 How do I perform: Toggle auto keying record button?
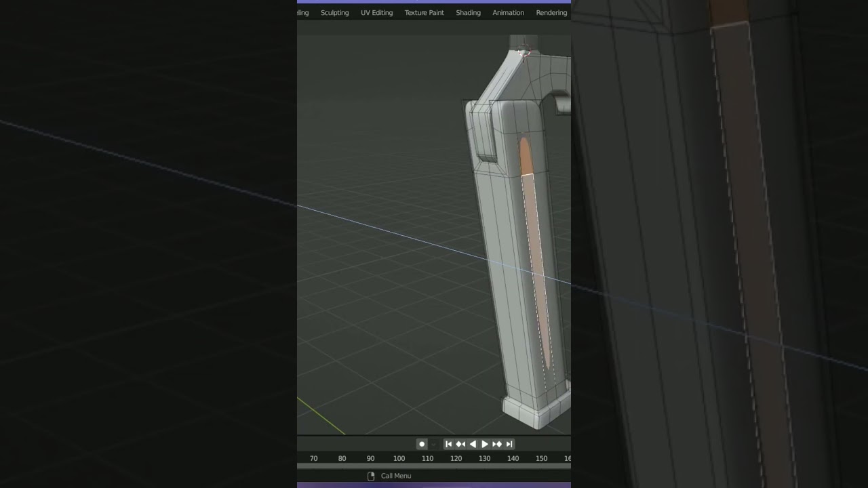tap(422, 444)
